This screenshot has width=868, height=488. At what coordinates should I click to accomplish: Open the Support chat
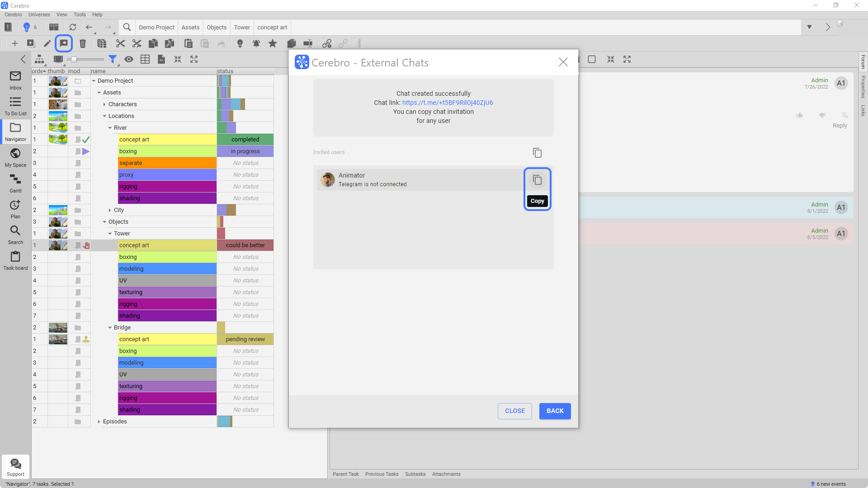pyautogui.click(x=15, y=467)
